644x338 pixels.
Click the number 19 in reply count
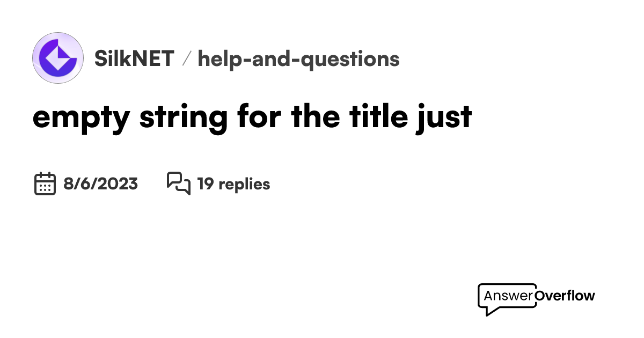tap(206, 184)
